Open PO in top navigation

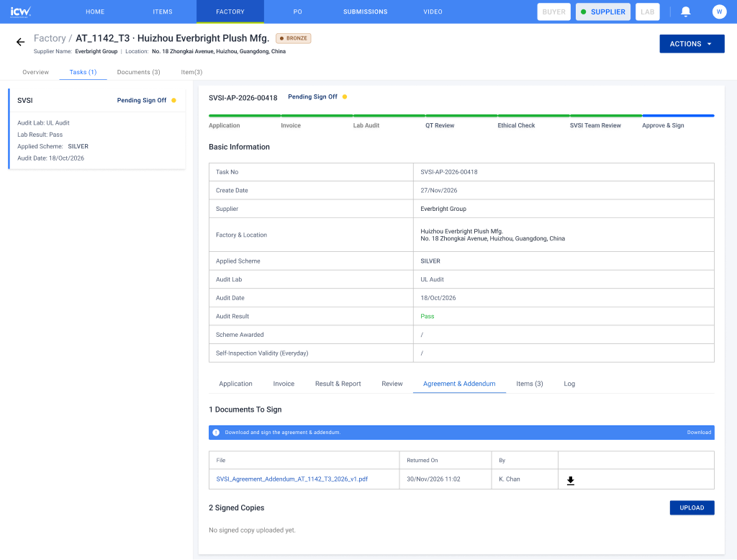[297, 12]
